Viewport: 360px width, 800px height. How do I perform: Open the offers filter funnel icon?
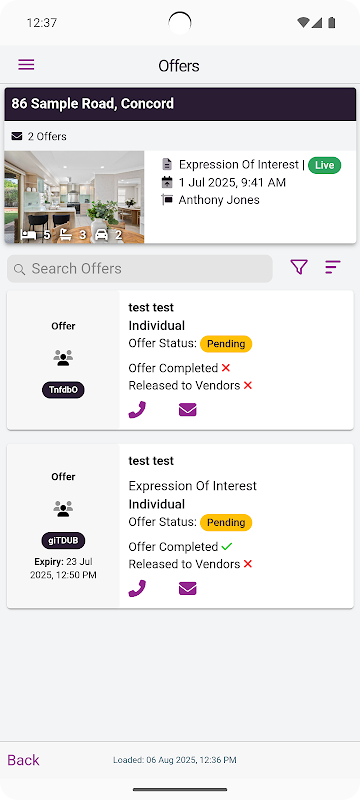tap(299, 267)
